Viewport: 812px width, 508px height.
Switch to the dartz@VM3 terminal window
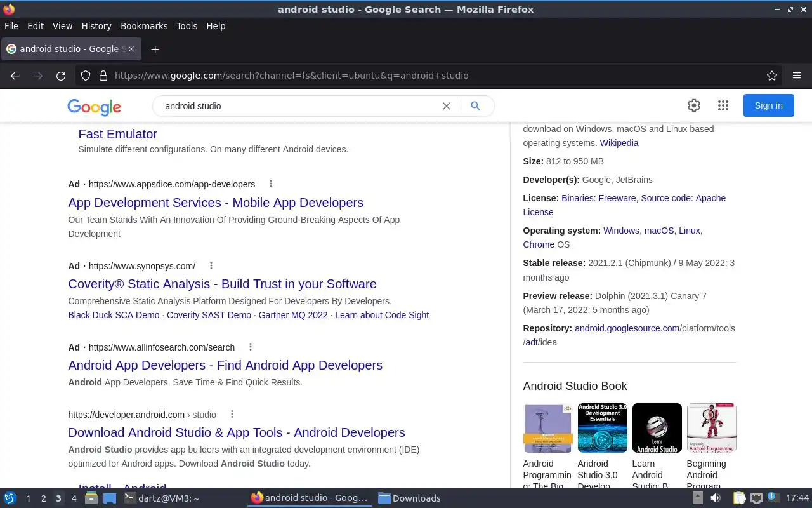tap(161, 498)
